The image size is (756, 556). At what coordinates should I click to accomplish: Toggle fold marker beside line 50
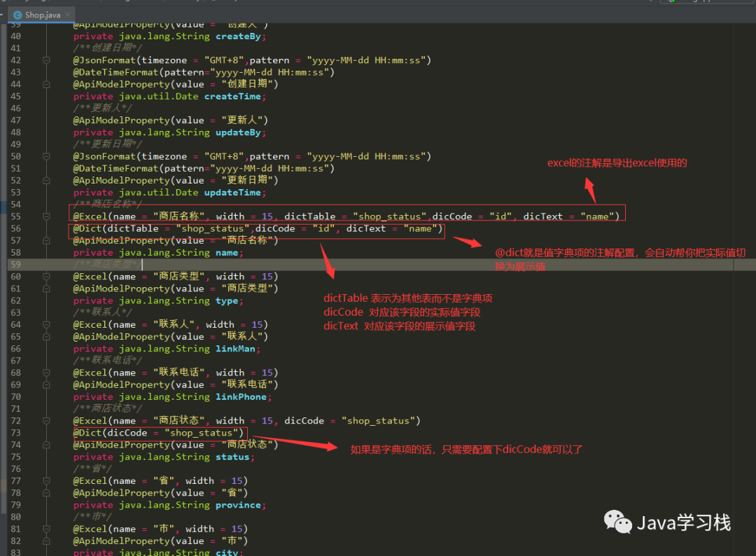(46, 156)
